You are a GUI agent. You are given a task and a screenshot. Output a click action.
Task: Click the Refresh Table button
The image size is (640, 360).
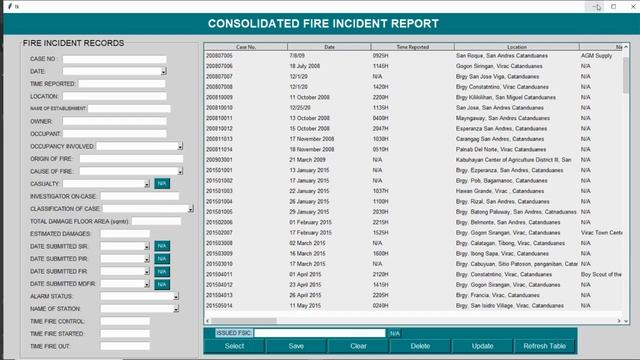click(544, 346)
